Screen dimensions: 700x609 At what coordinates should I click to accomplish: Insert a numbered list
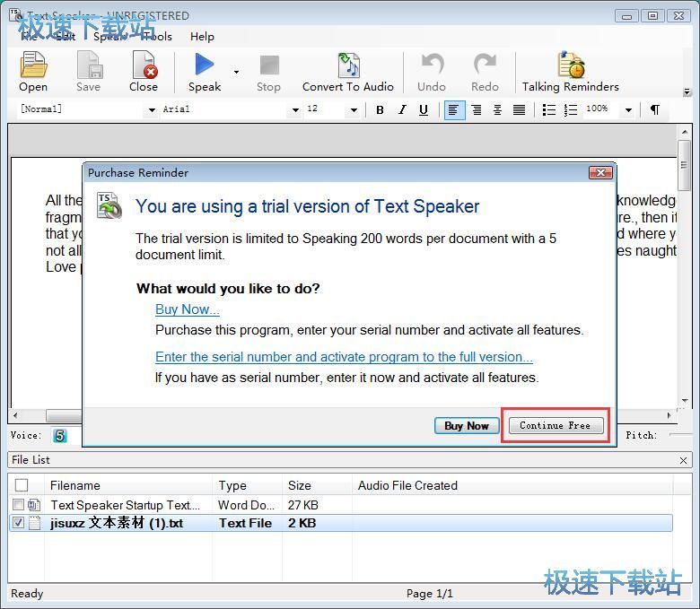click(571, 109)
